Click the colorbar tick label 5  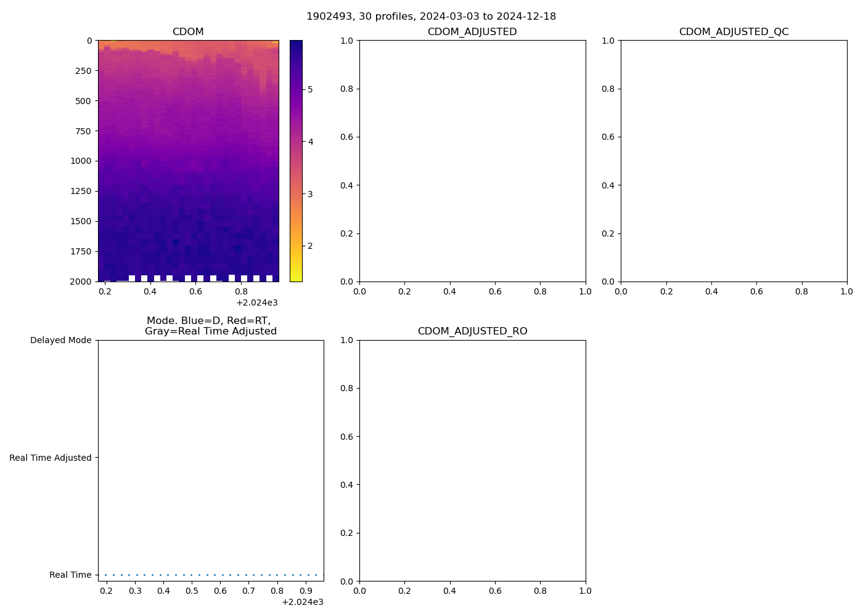click(310, 89)
